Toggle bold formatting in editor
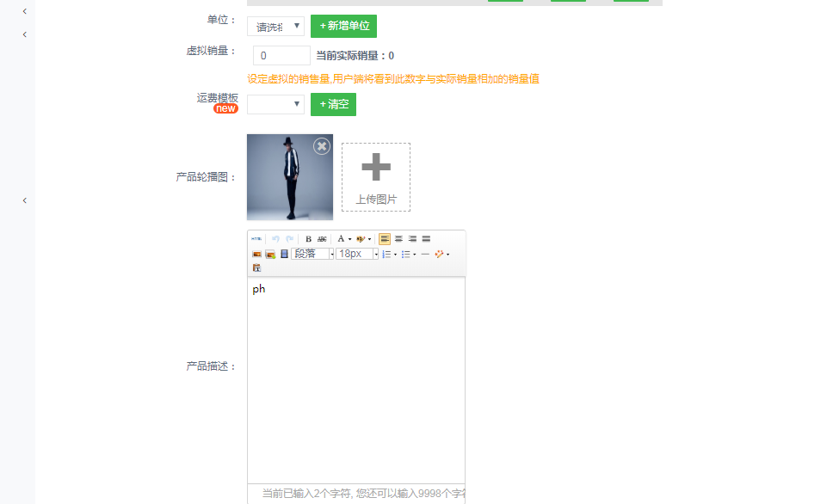Viewport: 833px width, 504px height. 309,239
